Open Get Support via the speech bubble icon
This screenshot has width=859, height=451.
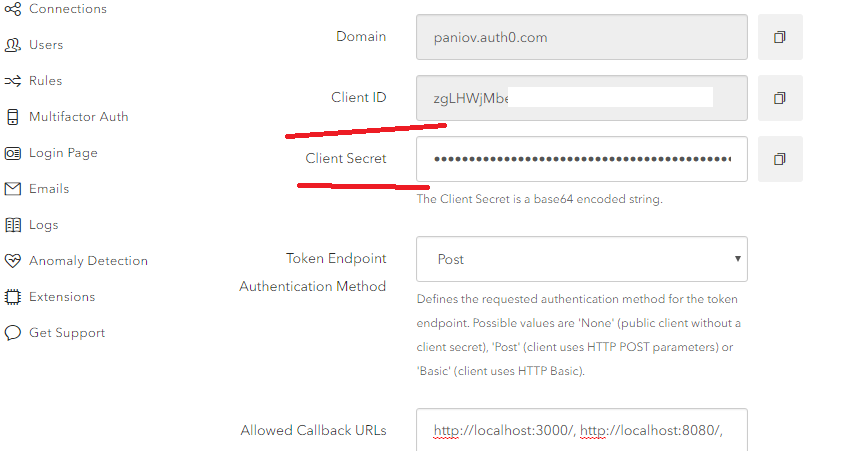pos(13,333)
